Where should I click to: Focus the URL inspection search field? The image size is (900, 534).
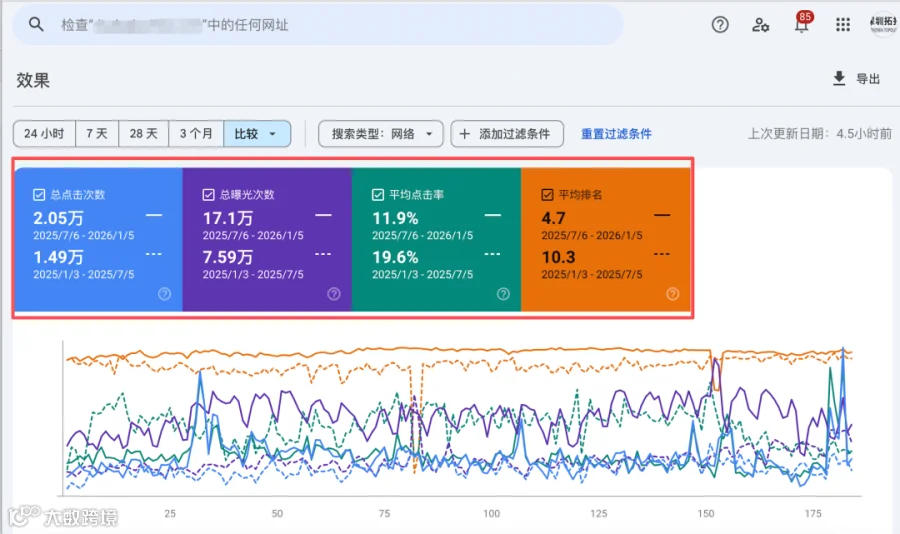[318, 25]
